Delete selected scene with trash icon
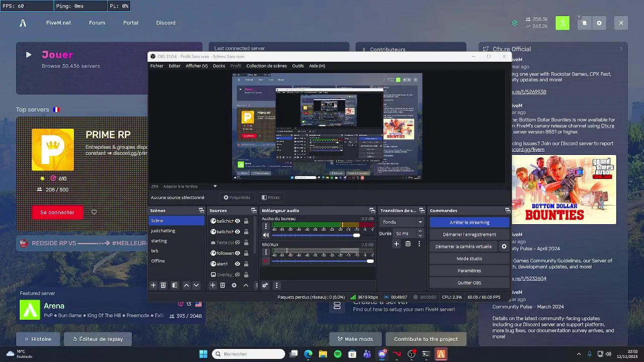Screen dimensions: 644x362 tap(163, 285)
